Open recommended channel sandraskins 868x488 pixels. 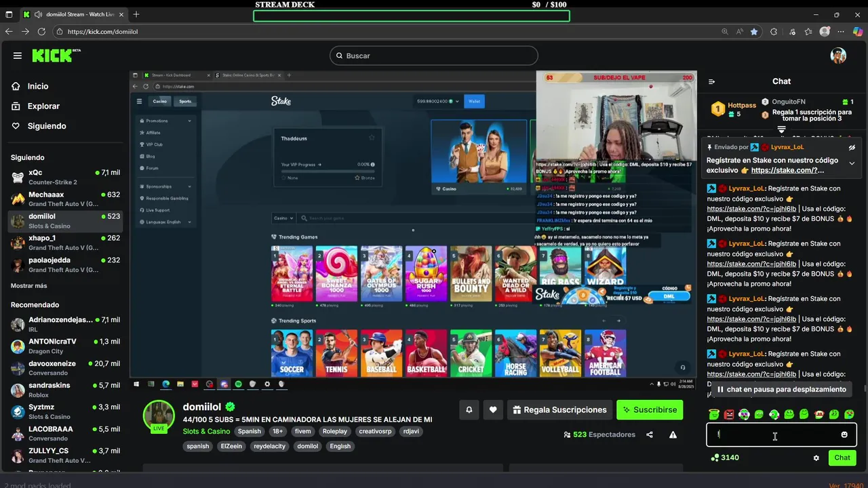[x=65, y=390]
